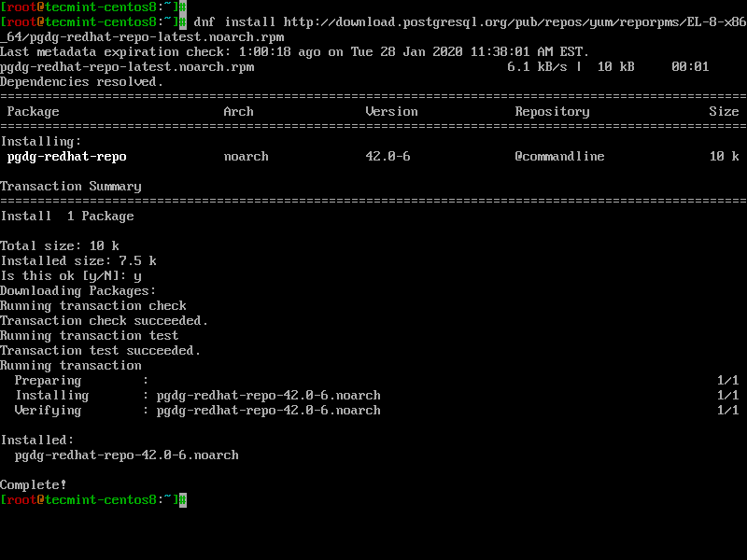Click the 'Install 1 Package' line
747x560 pixels.
[67, 217]
